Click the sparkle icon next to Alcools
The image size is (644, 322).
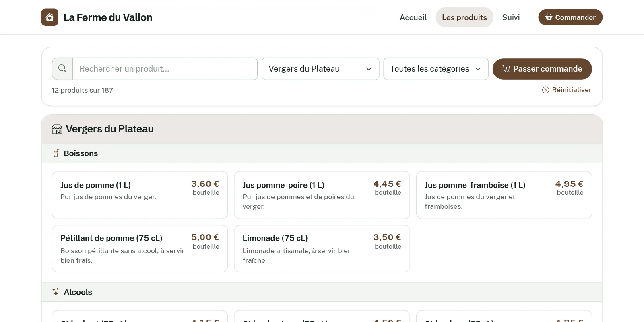click(x=56, y=292)
